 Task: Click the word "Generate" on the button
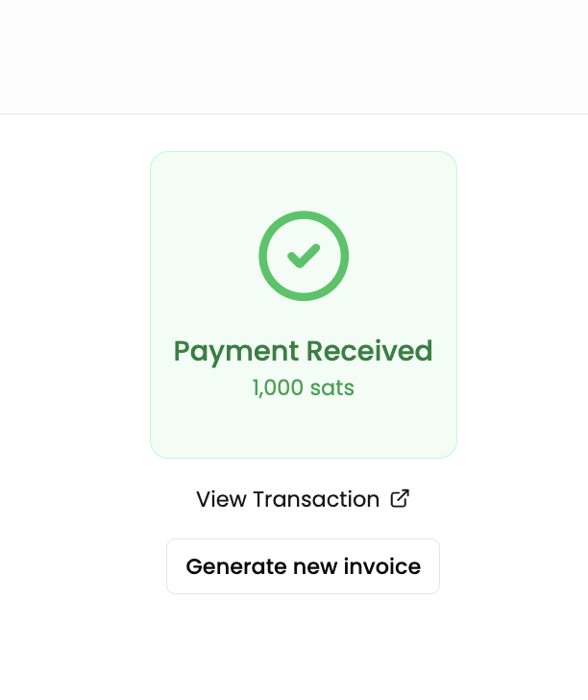pyautogui.click(x=233, y=566)
